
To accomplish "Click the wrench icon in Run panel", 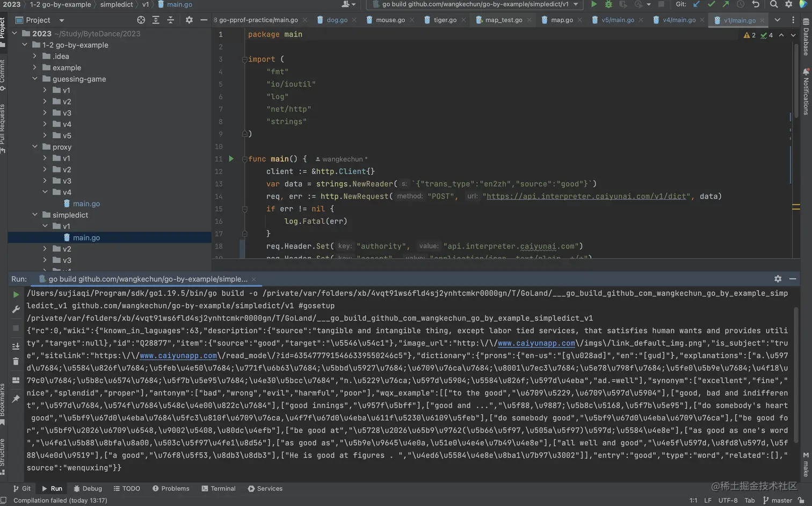I will [x=16, y=309].
